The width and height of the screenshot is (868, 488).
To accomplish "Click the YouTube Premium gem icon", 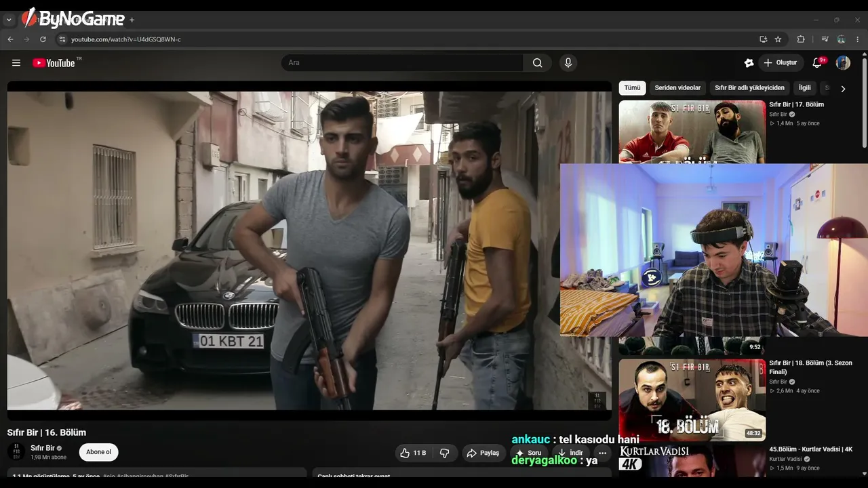I will (x=749, y=63).
